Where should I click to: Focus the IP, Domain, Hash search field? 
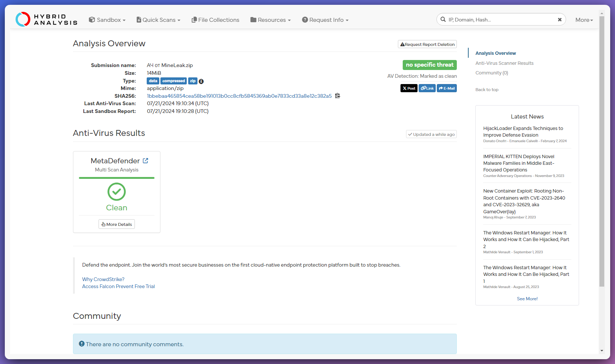coord(501,20)
